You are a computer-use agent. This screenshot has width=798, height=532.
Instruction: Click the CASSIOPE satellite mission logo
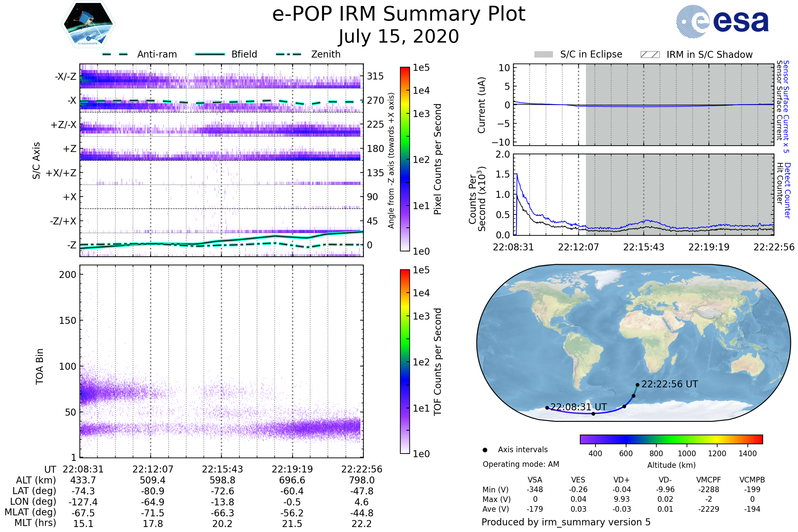88,24
